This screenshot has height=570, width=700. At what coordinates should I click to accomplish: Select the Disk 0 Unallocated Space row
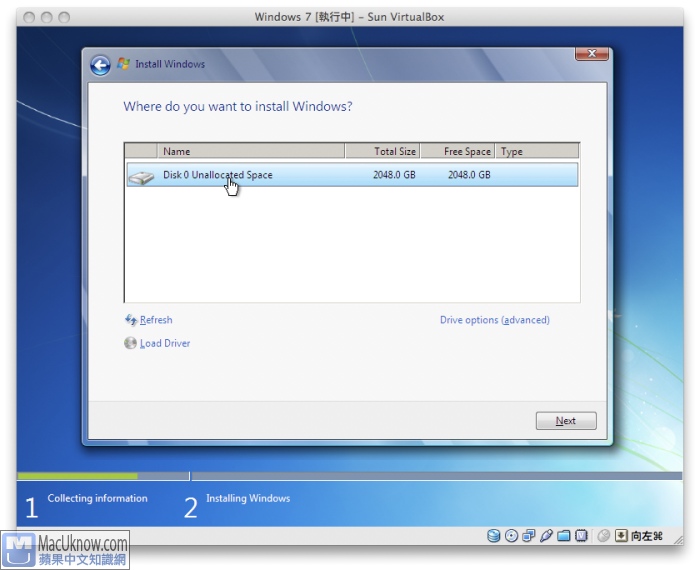[x=352, y=175]
